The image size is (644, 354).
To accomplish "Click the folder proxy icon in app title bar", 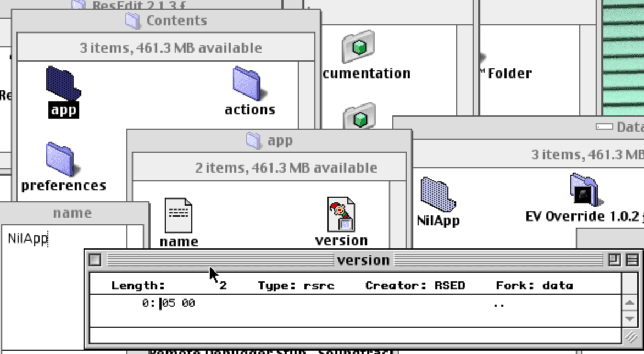I will tap(253, 141).
